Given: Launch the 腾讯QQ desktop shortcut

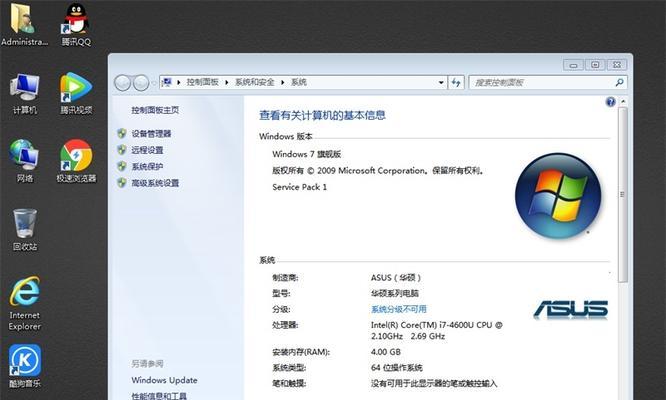Looking at the screenshot, I should (76, 23).
